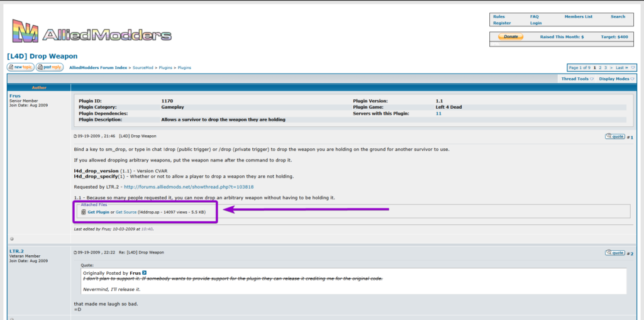Viewport: 644px width, 320px height.
Task: Click the Frus offline status icon
Action: [x=12, y=238]
